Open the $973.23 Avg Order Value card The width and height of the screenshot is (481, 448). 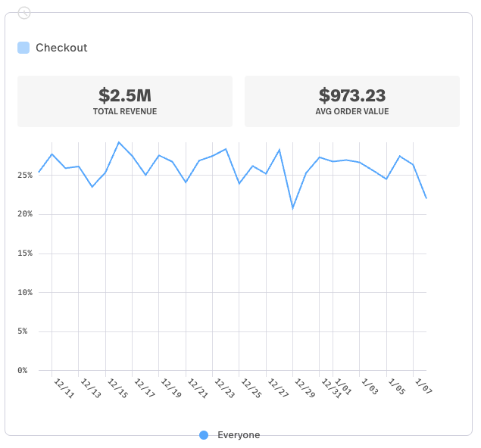[x=352, y=101]
